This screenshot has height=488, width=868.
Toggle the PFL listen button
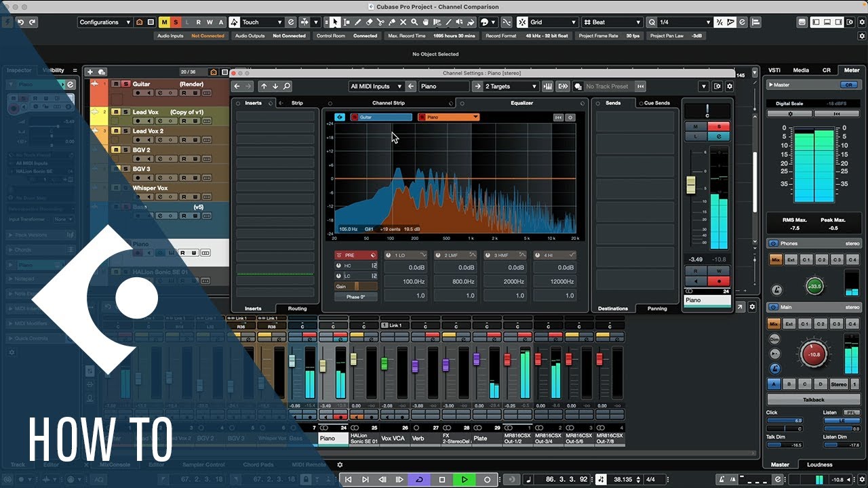coord(850,412)
